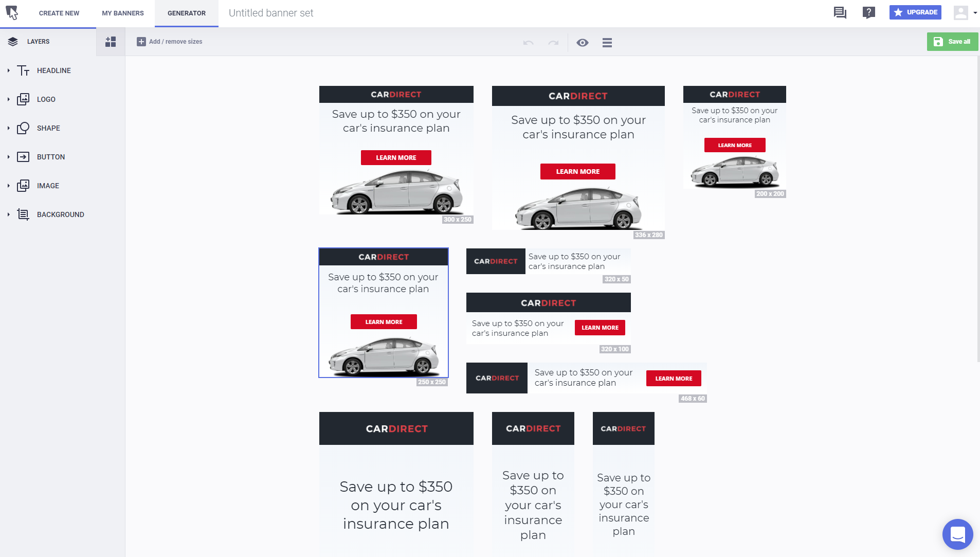Click the Image layer icon

(23, 186)
